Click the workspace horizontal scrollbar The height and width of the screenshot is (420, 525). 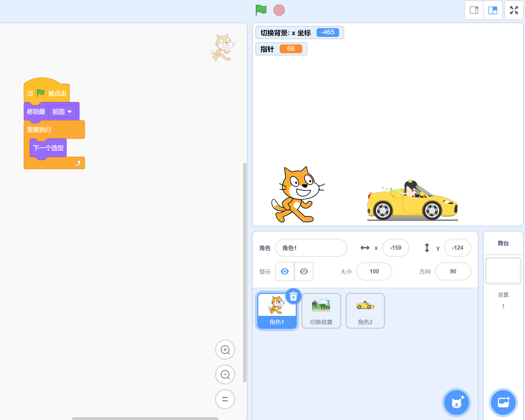coord(145,418)
